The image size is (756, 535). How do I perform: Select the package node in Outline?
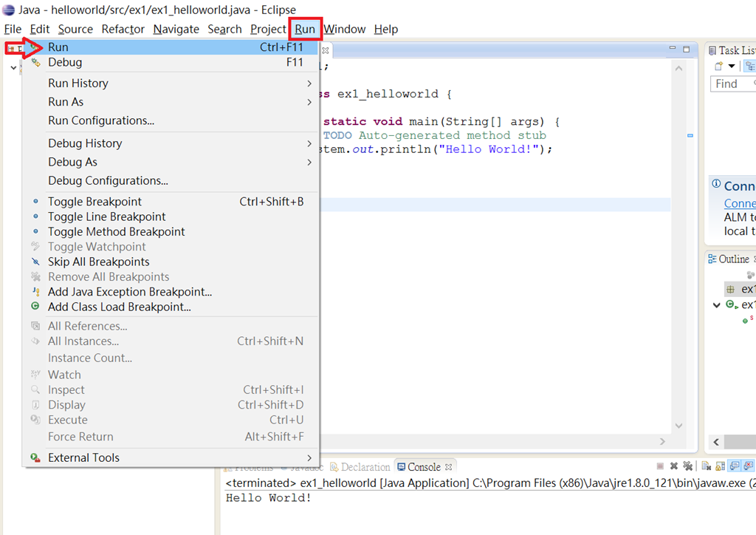click(740, 290)
